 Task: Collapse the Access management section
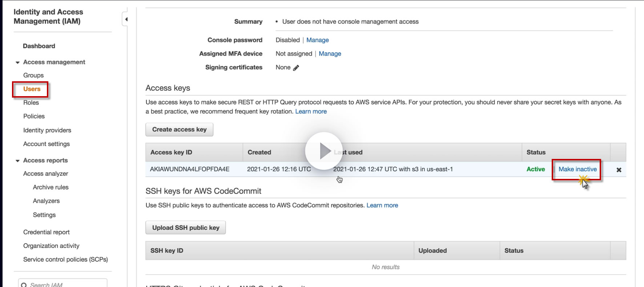[17, 62]
